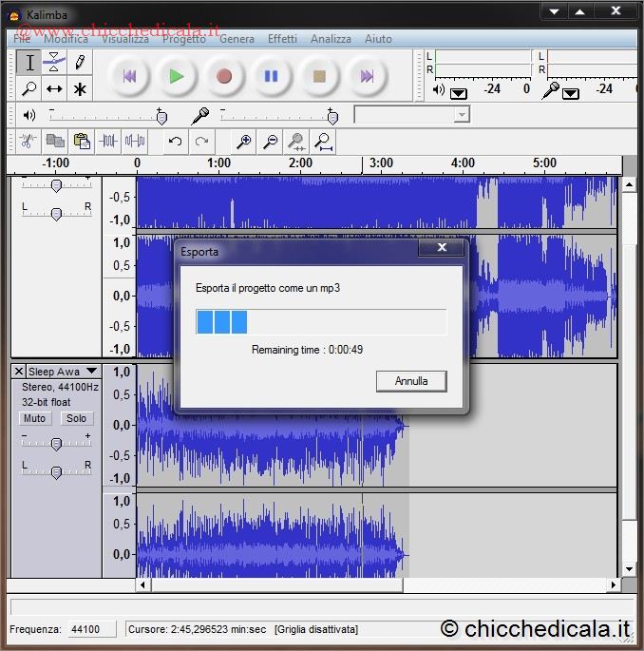644x651 pixels.
Task: Open the Analizza menu
Action: coord(331,39)
